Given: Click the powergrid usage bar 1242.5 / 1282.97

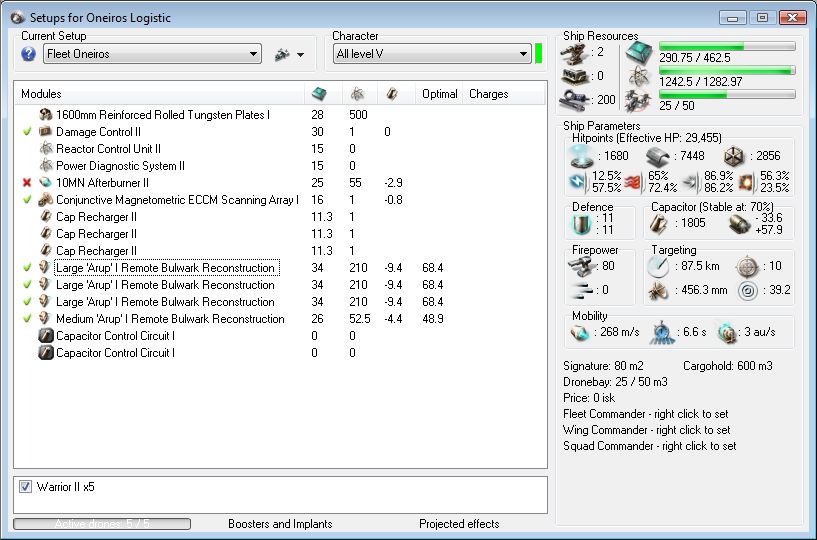Looking at the screenshot, I should 727,70.
